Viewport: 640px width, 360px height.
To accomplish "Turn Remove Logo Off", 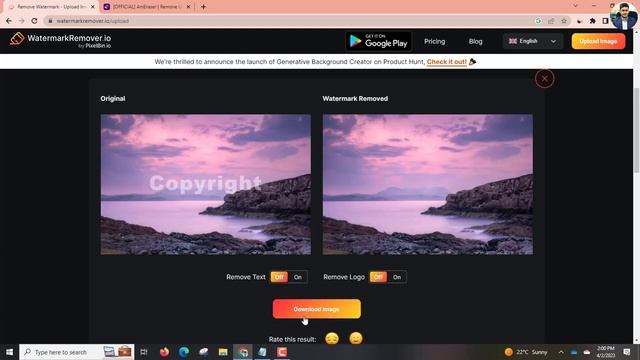I will 378,277.
